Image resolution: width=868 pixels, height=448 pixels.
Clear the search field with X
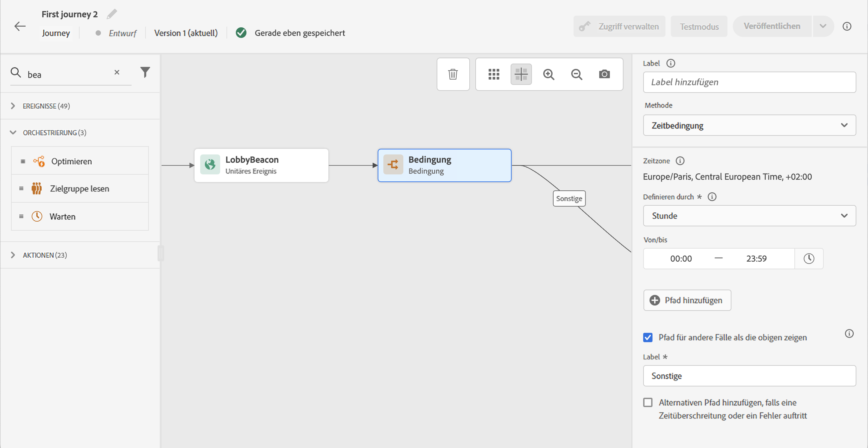pyautogui.click(x=117, y=72)
